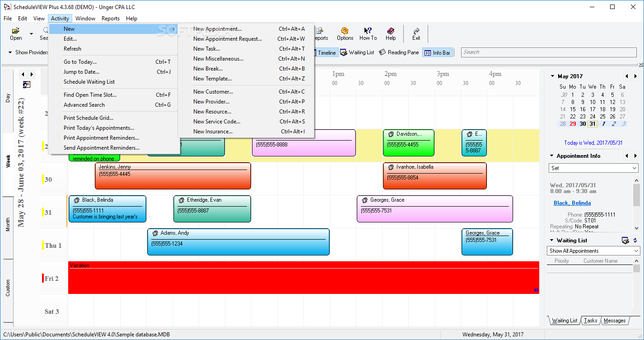Go to previous week with left arrow above Day tab
644x340 pixels.
23,74
